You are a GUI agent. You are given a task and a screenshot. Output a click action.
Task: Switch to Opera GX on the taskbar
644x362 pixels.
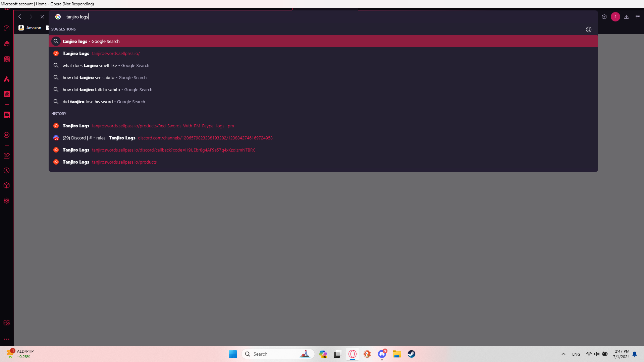pyautogui.click(x=353, y=354)
